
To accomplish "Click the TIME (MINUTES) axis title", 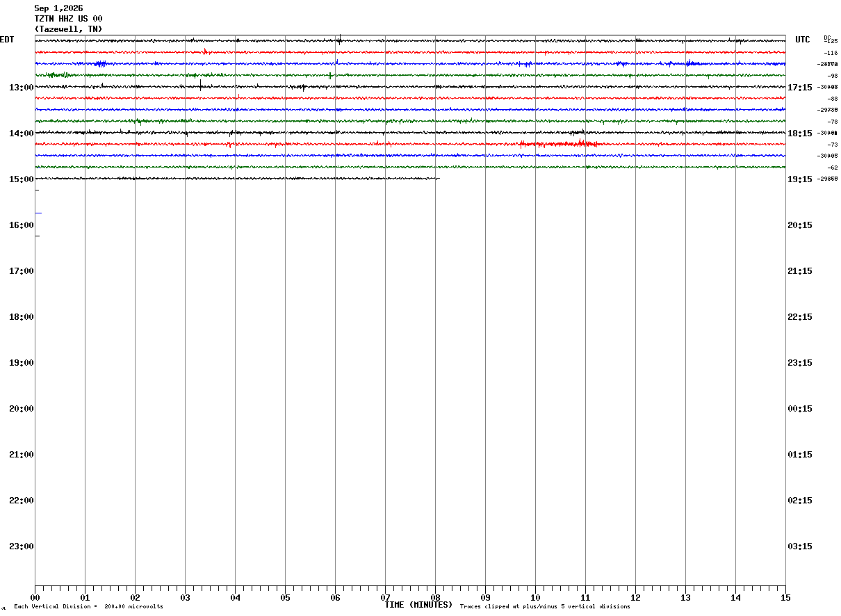I will click(418, 605).
